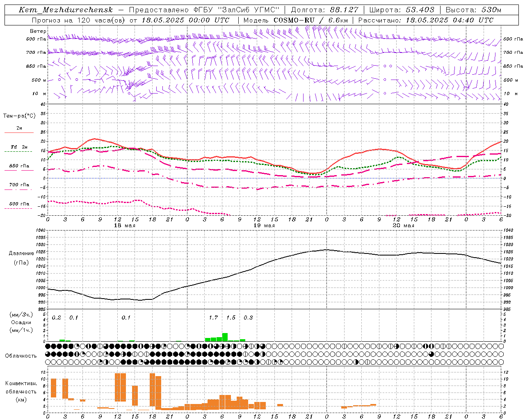Click the 0.3 precipitation total
This screenshot has height=420, width=525.
[x=248, y=318]
